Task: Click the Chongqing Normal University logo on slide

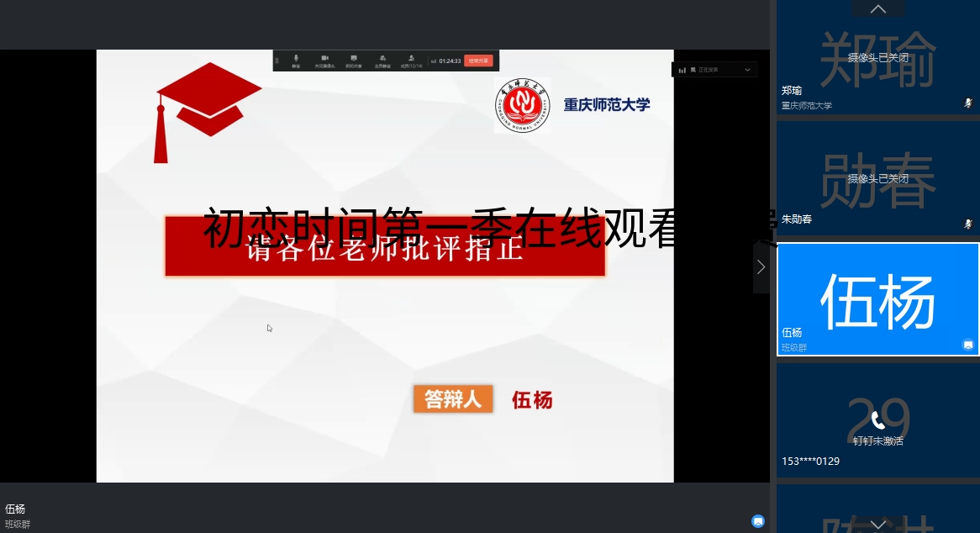Action: click(x=523, y=105)
